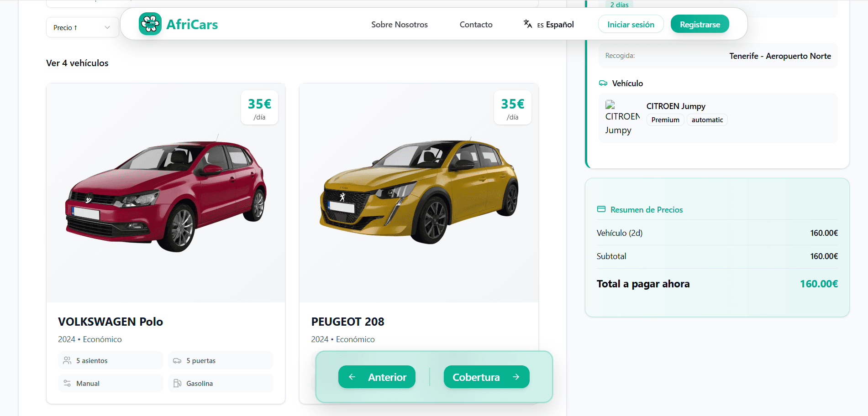Click the translate language icon
This screenshot has width=868, height=416.
[527, 24]
